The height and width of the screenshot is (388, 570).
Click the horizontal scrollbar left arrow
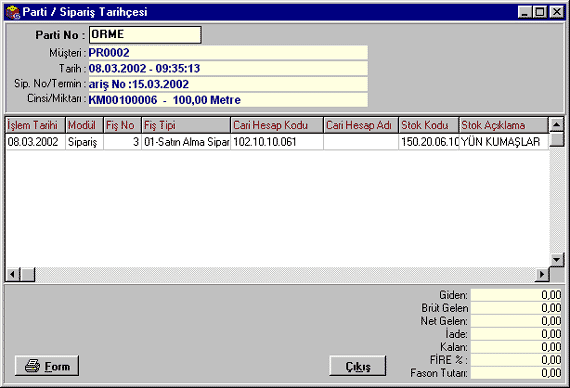pyautogui.click(x=13, y=274)
